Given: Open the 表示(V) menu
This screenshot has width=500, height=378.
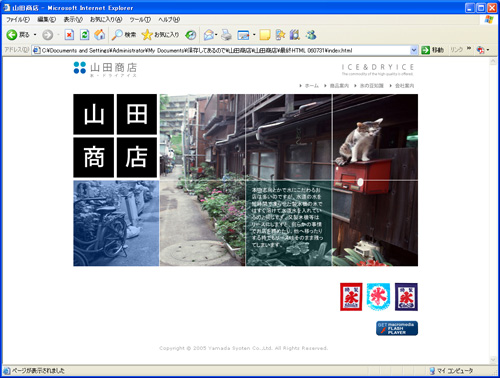Looking at the screenshot, I should point(73,20).
